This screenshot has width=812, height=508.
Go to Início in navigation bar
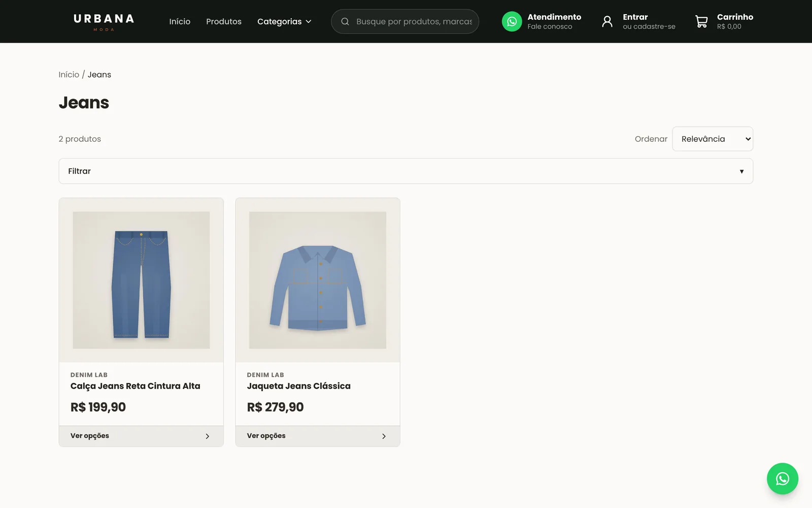point(180,21)
